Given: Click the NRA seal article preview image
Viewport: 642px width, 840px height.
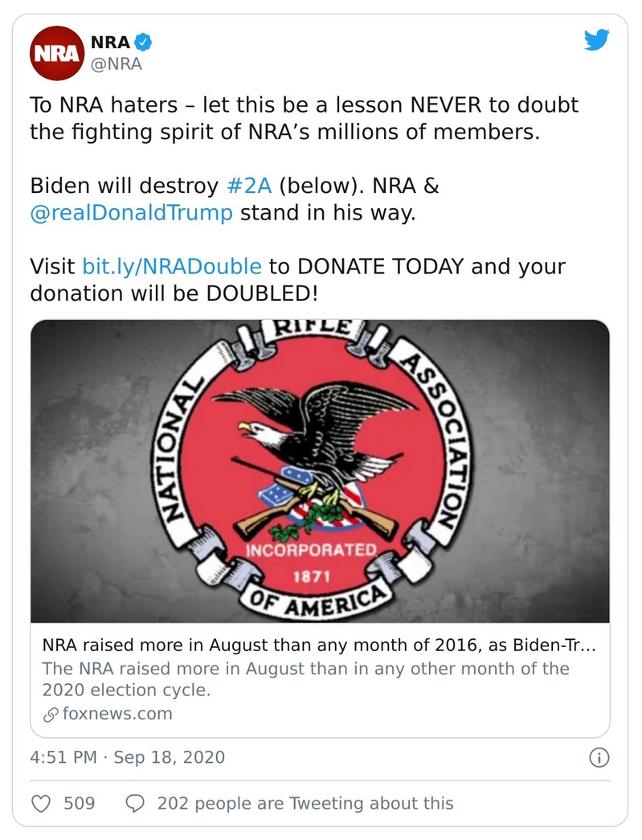Looking at the screenshot, I should pos(320,474).
